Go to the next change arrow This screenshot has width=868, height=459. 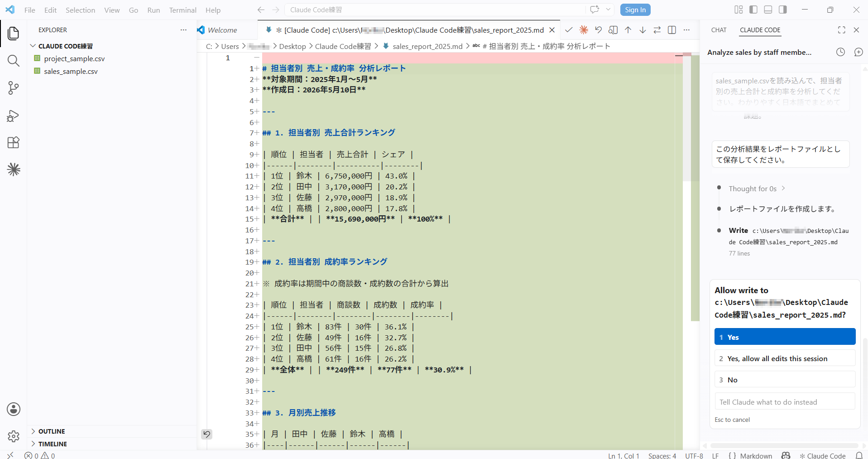click(x=643, y=30)
